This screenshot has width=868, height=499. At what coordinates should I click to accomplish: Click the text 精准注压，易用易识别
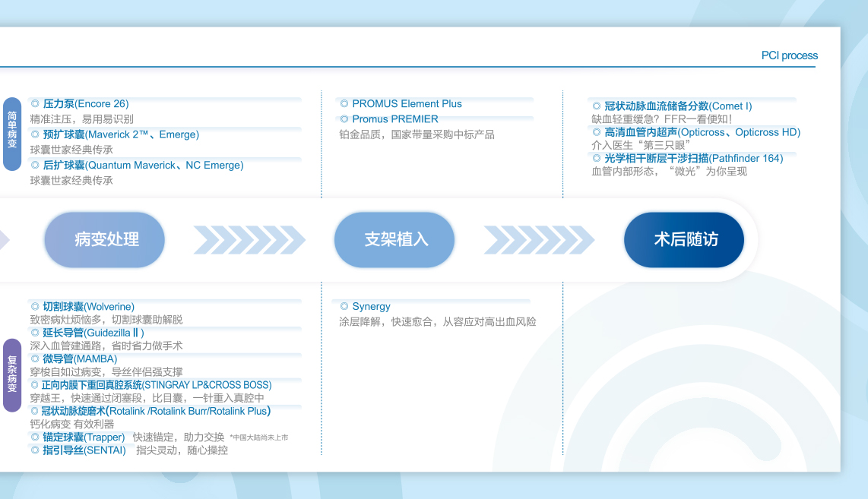click(x=81, y=119)
